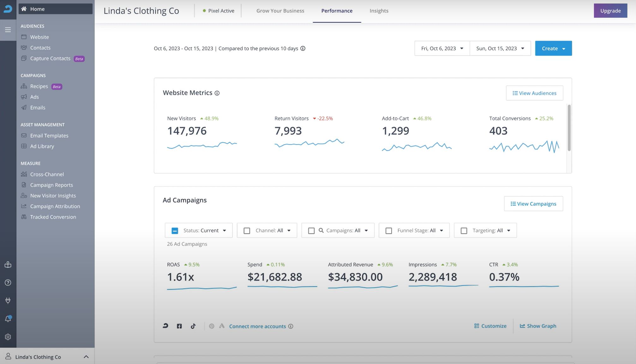Toggle the sidebar with the hamburger icon
The width and height of the screenshot is (636, 364).
[x=8, y=30]
